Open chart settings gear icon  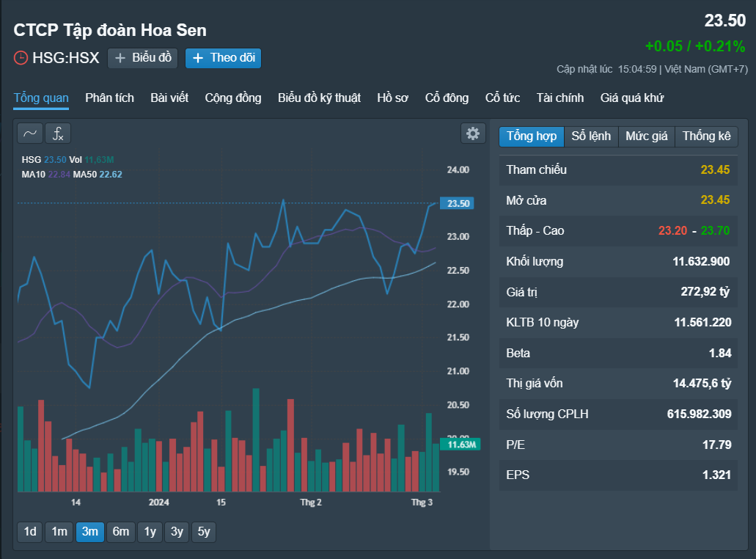click(x=473, y=134)
